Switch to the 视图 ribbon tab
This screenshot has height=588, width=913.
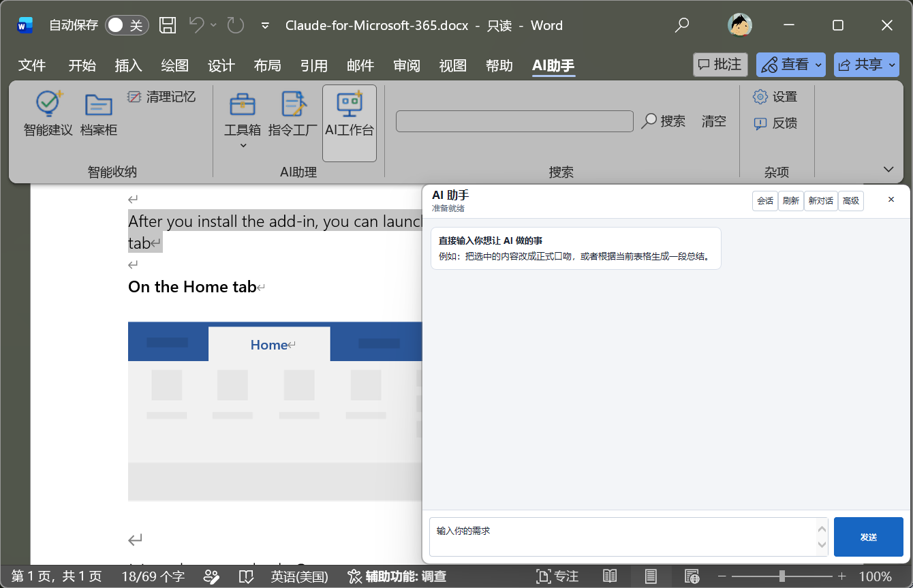[x=453, y=65]
